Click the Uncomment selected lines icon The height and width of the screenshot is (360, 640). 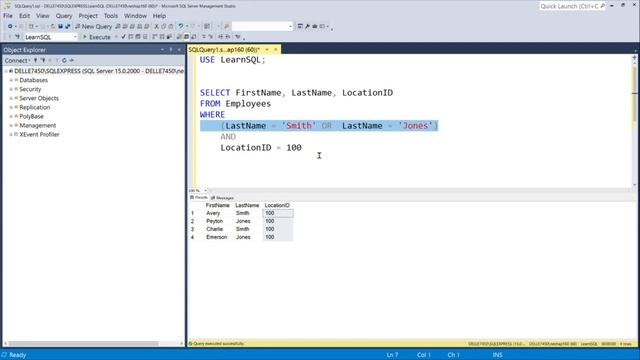(211, 37)
